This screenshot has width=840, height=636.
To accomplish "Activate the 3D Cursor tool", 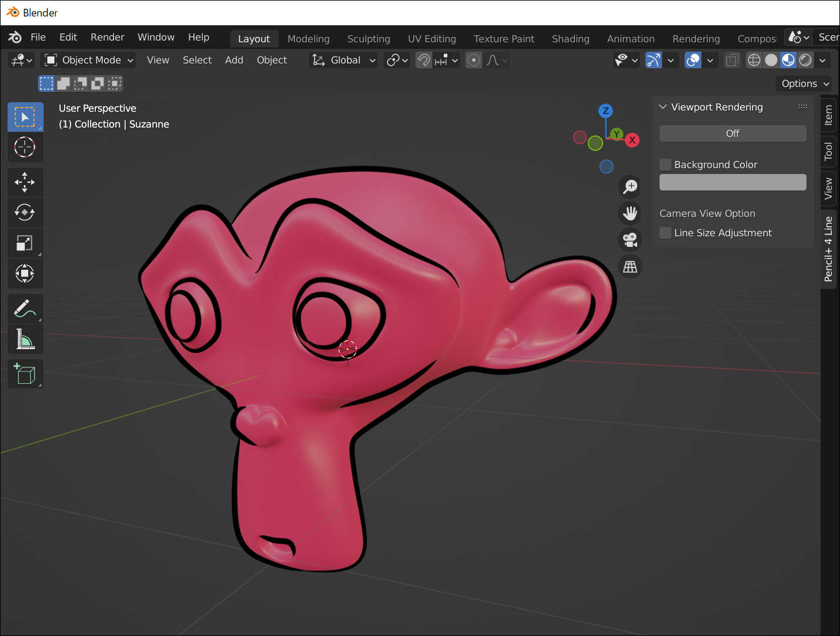I will coord(25,147).
